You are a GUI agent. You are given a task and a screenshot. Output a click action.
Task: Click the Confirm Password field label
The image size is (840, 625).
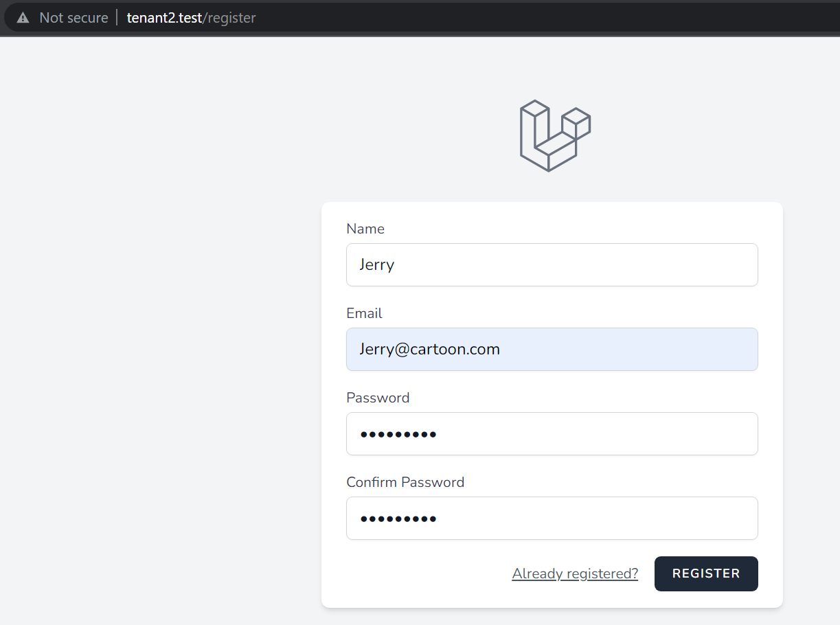pos(405,482)
